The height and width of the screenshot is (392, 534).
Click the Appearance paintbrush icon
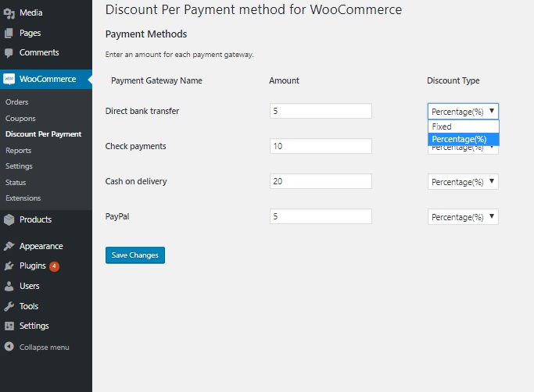tap(9, 246)
